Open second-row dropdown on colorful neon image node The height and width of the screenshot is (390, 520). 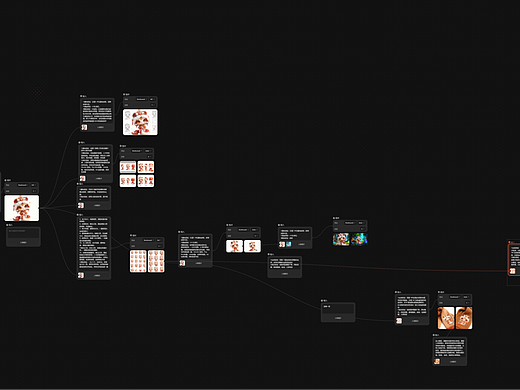(x=362, y=229)
